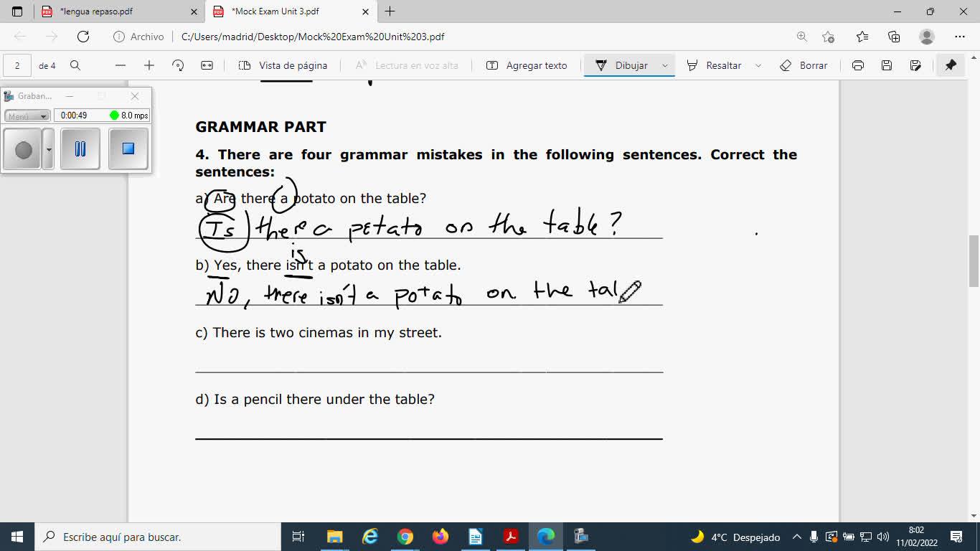Open the clock and date flyout

[918, 537]
